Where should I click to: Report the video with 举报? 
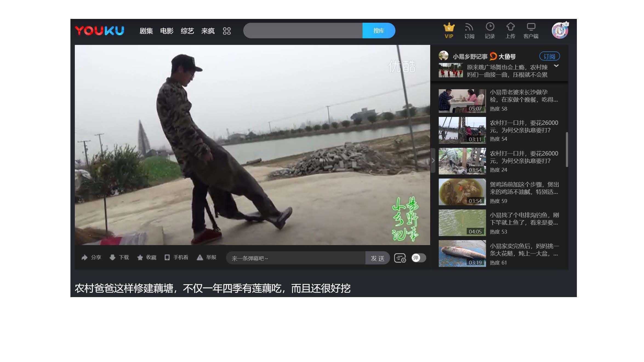[x=206, y=257]
